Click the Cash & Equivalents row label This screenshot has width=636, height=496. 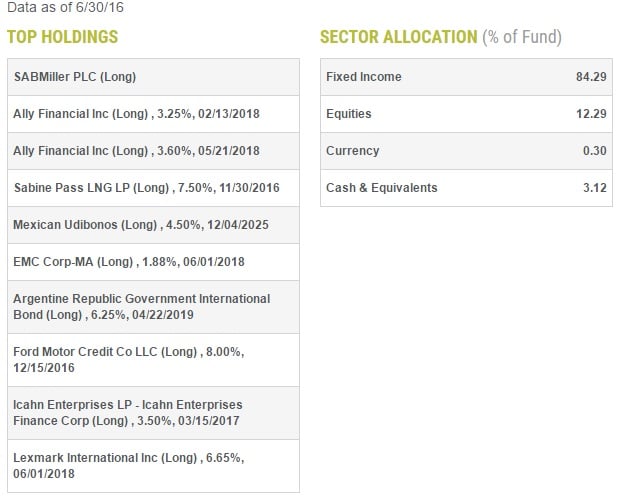pyautogui.click(x=381, y=188)
